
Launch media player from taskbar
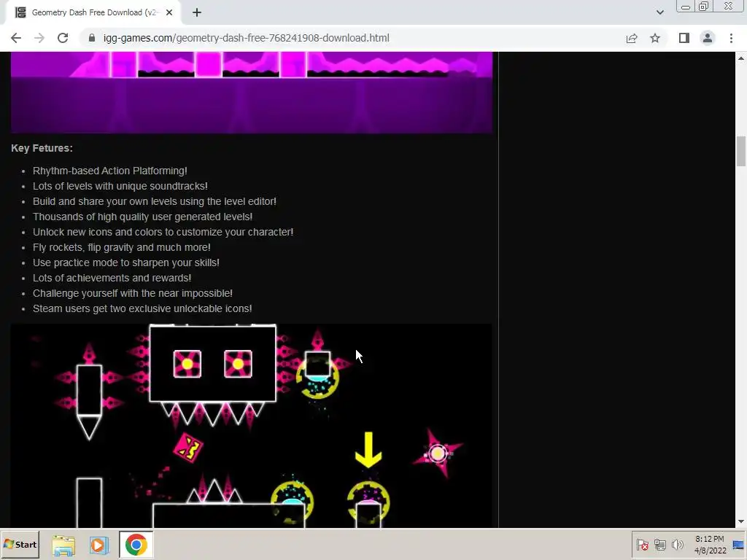pos(99,545)
